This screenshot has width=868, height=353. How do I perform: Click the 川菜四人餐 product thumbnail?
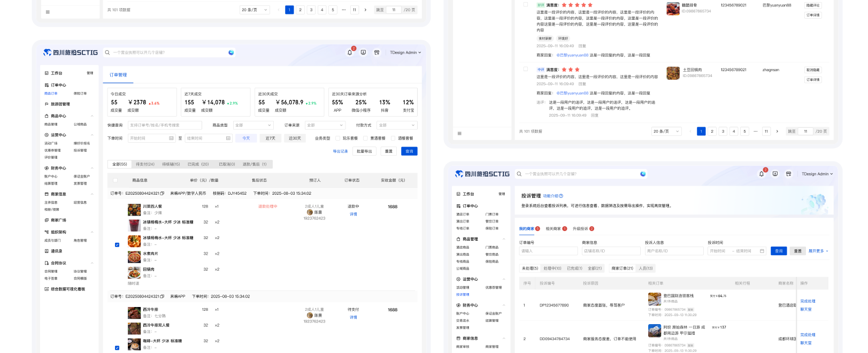134,209
